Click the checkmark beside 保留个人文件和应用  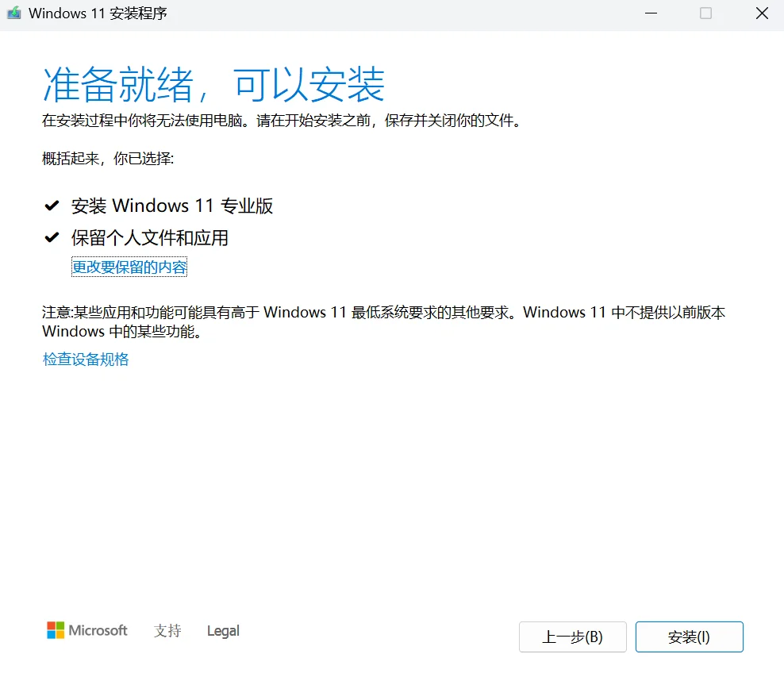tap(52, 237)
